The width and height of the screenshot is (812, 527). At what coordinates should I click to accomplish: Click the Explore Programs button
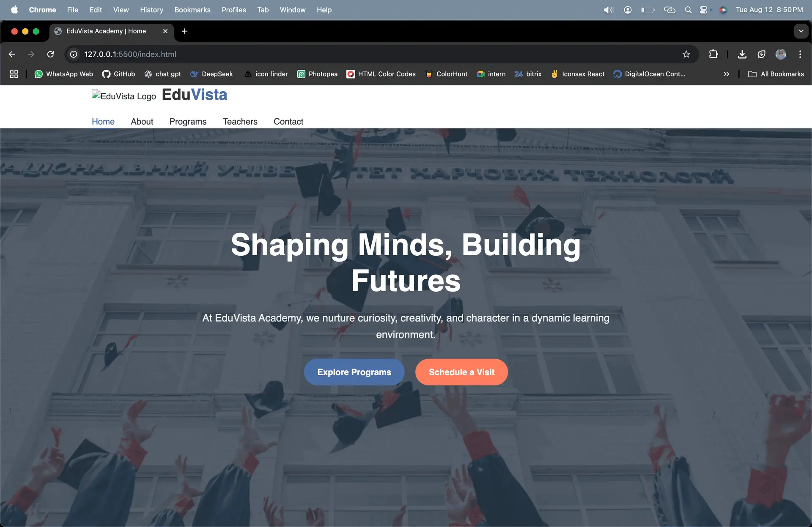(x=354, y=372)
